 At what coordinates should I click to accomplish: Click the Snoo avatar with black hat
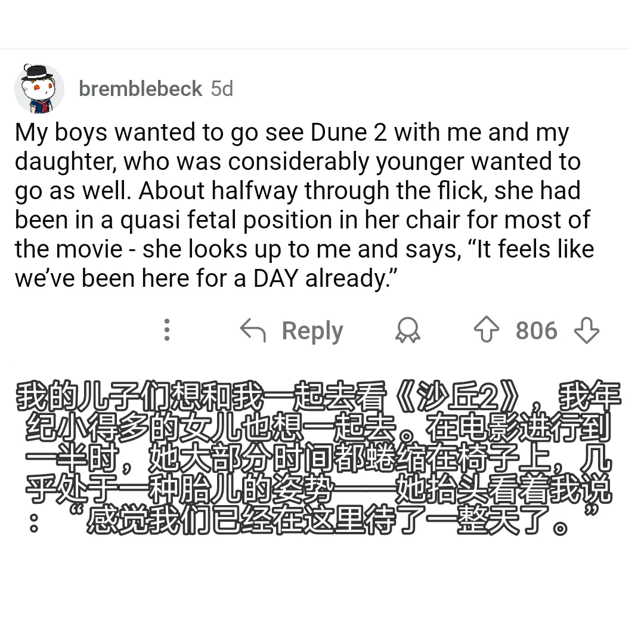pyautogui.click(x=39, y=88)
